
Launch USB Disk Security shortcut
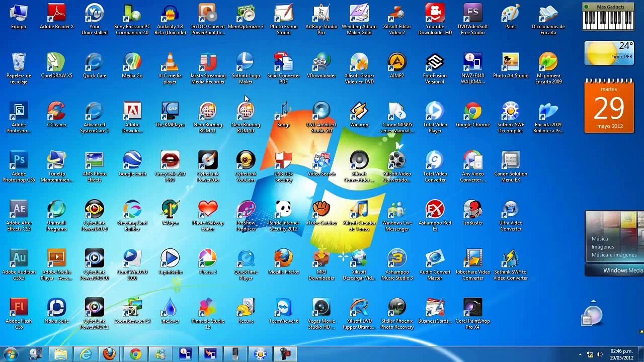(284, 166)
